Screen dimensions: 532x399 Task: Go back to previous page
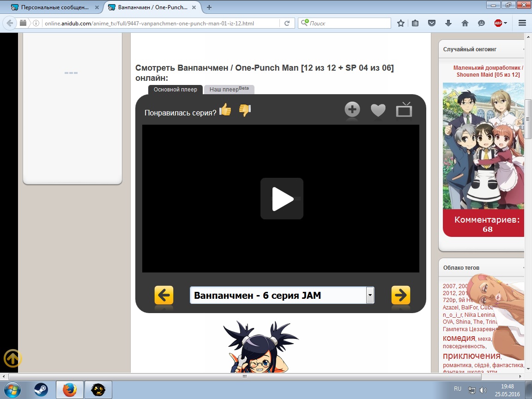coord(10,23)
